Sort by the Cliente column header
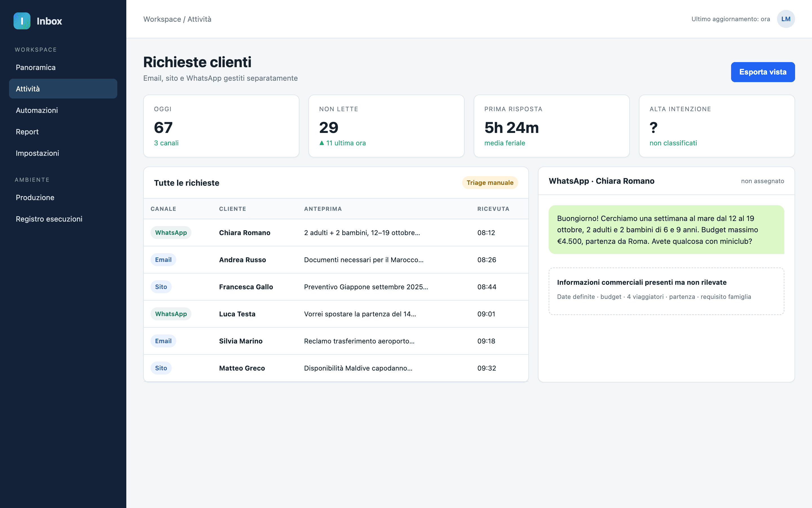Image resolution: width=812 pixels, height=508 pixels. [x=233, y=209]
